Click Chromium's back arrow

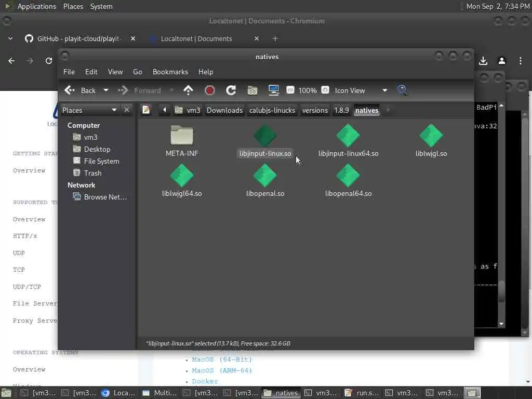[x=11, y=61]
